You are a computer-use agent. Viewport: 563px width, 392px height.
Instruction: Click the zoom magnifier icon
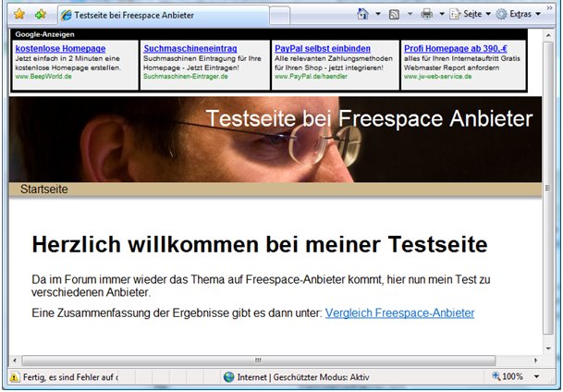click(496, 377)
